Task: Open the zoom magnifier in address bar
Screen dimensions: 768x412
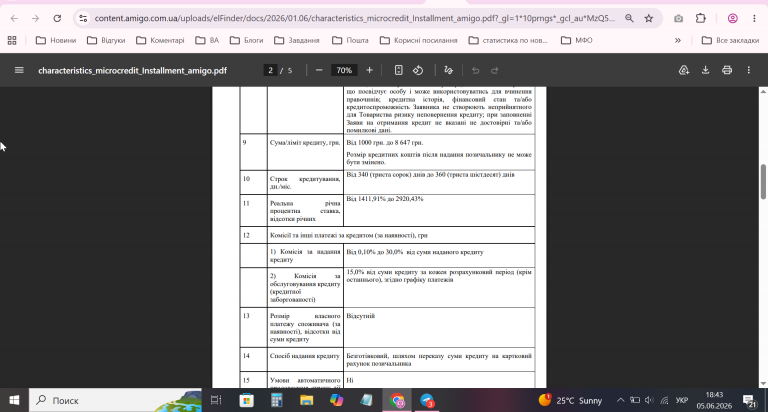Action: tap(629, 19)
